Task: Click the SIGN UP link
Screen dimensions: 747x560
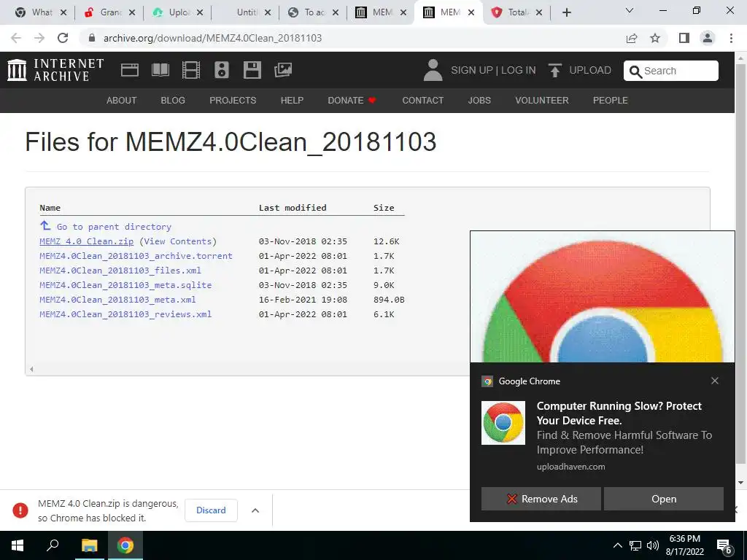Action: tap(472, 71)
